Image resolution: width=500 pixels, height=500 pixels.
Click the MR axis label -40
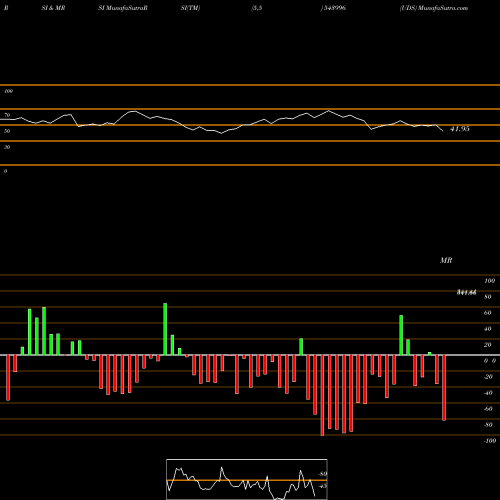pos(488,393)
